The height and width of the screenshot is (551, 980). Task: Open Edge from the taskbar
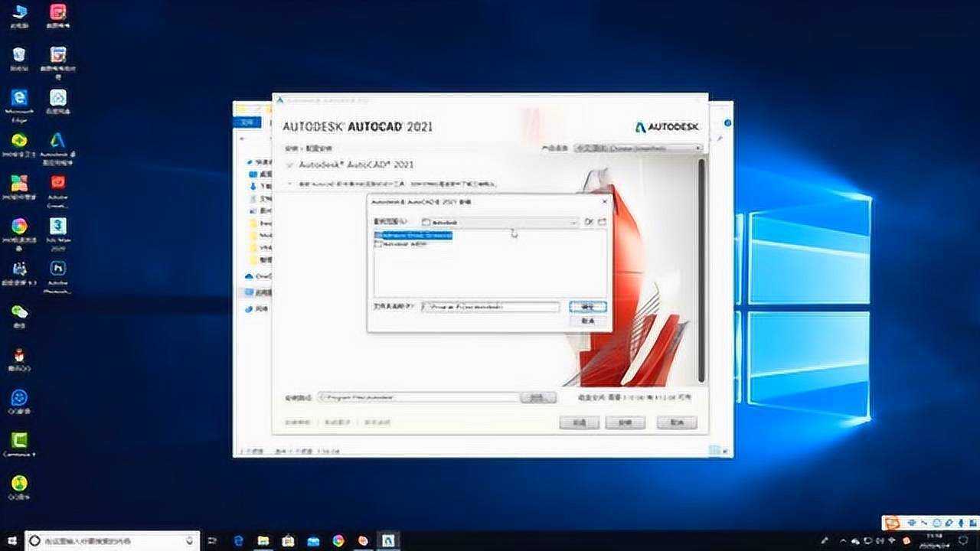[x=238, y=540]
